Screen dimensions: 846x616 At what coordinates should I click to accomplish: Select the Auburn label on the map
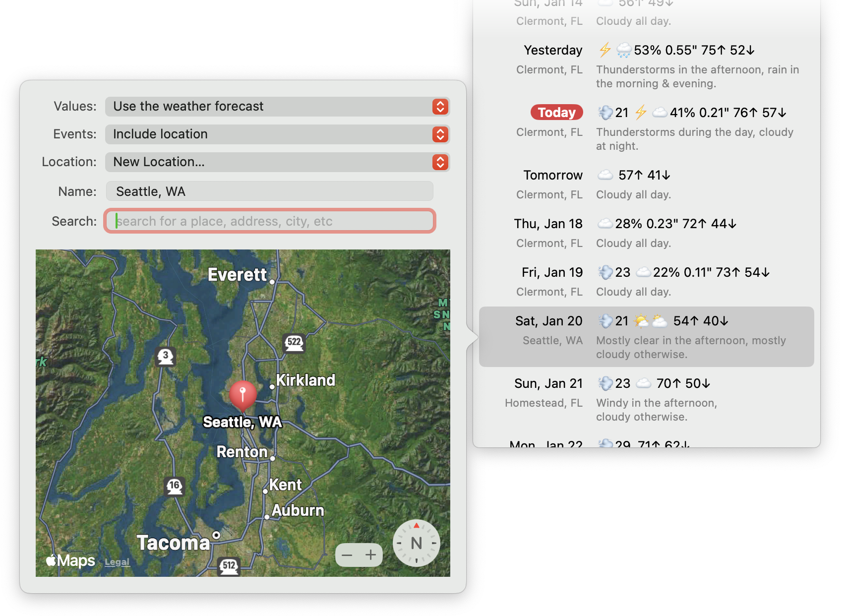(298, 510)
